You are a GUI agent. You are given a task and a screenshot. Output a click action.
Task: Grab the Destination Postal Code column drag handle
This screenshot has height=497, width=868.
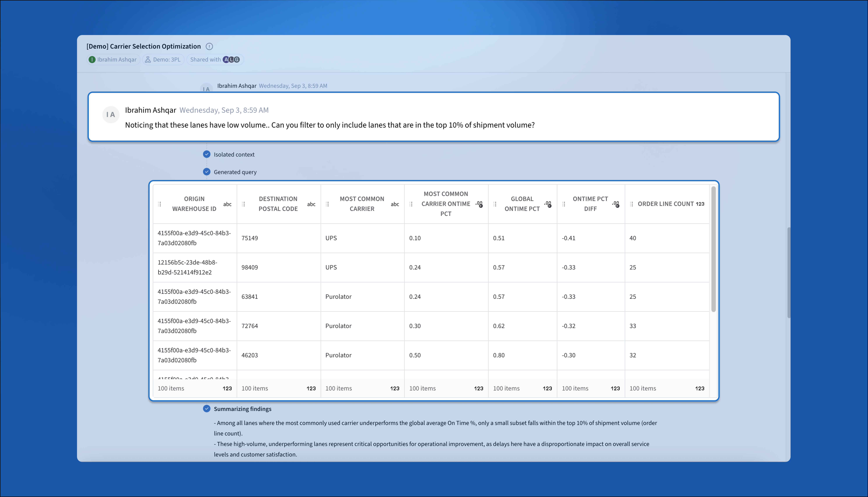click(244, 204)
